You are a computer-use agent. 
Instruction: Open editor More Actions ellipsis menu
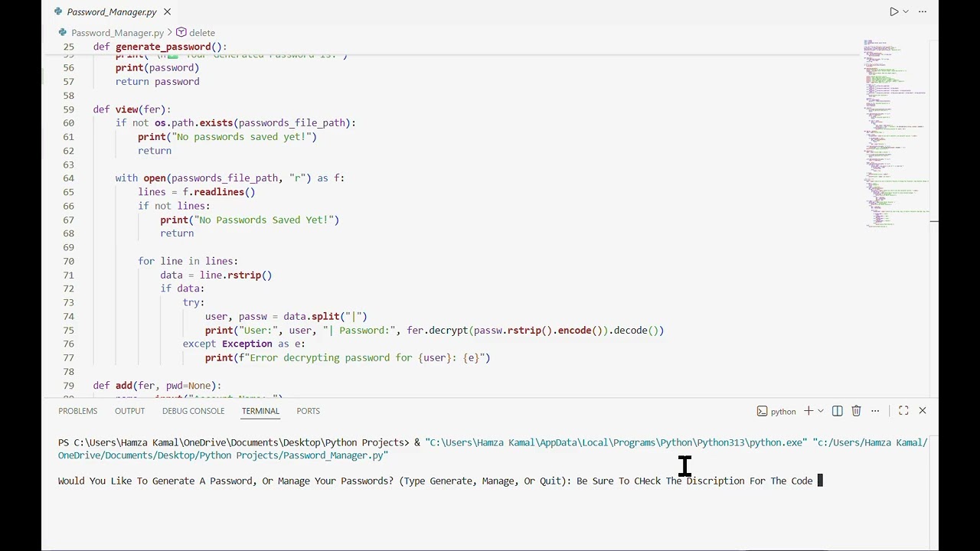click(923, 11)
